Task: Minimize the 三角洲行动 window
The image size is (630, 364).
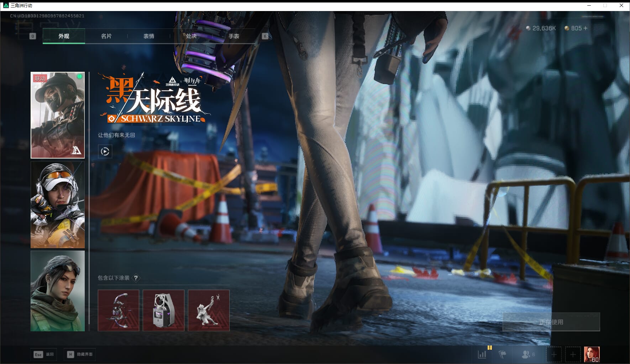Action: coord(589,5)
